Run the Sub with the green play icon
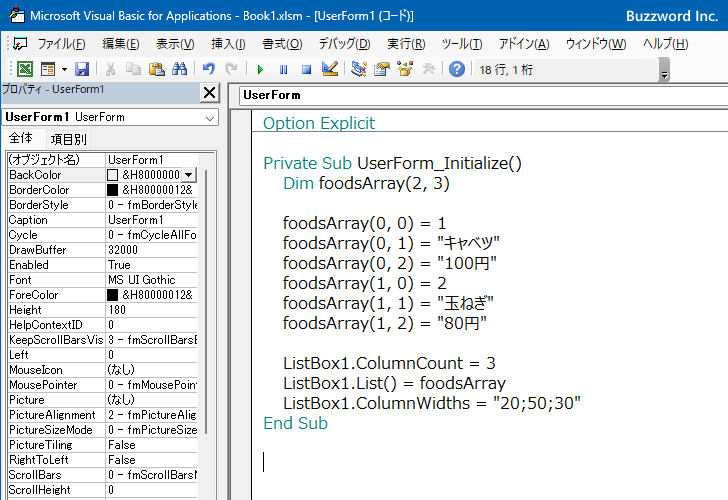This screenshot has height=500, width=728. tap(260, 70)
